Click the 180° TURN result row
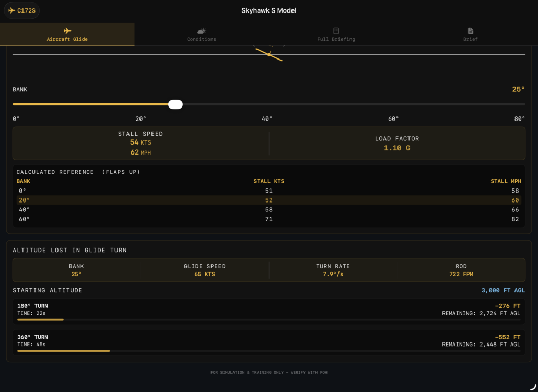Viewport: 538px width, 392px height. tap(269, 312)
